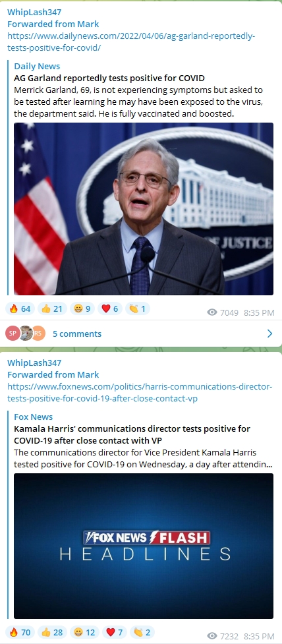282x644 pixels.
Task: Click the thumbs-up reaction showing 21
Action: (52, 308)
